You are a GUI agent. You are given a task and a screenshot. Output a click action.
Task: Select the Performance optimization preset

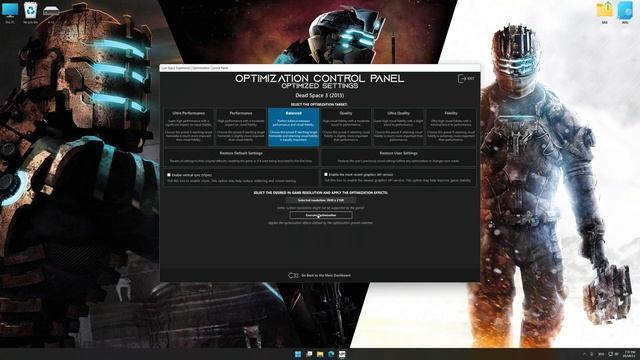[x=241, y=127]
